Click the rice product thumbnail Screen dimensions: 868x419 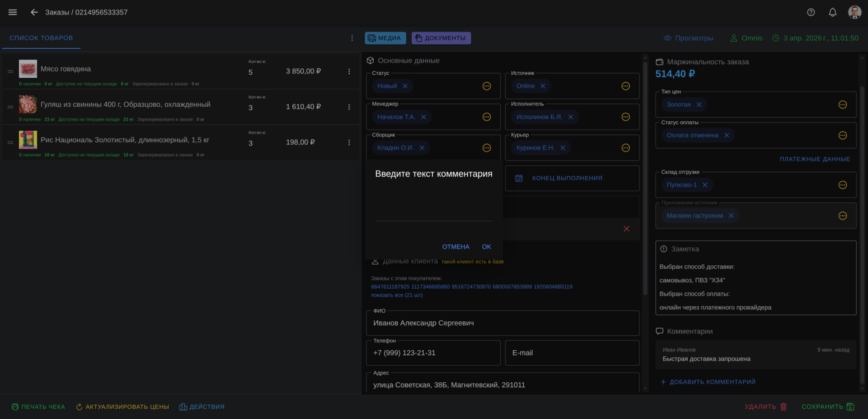coord(28,140)
